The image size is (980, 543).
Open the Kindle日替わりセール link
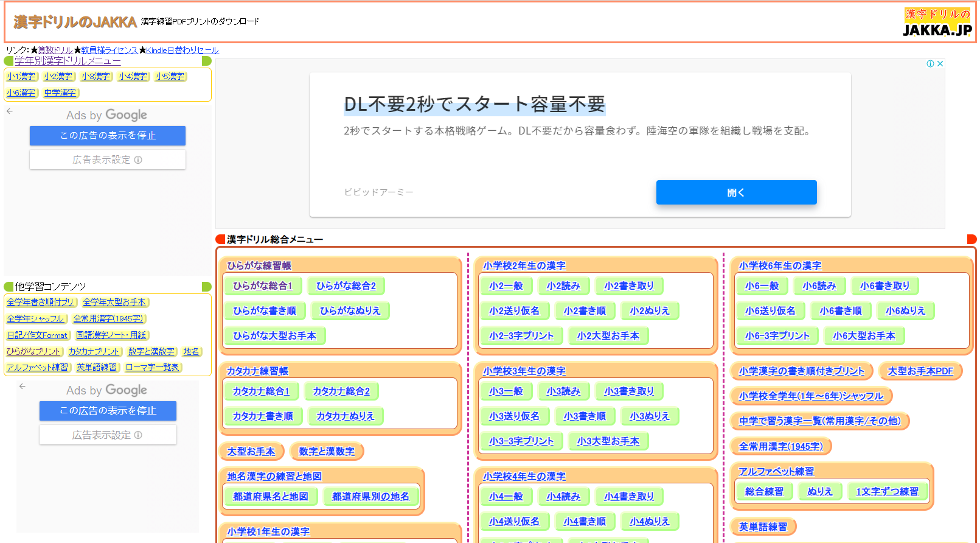click(182, 51)
